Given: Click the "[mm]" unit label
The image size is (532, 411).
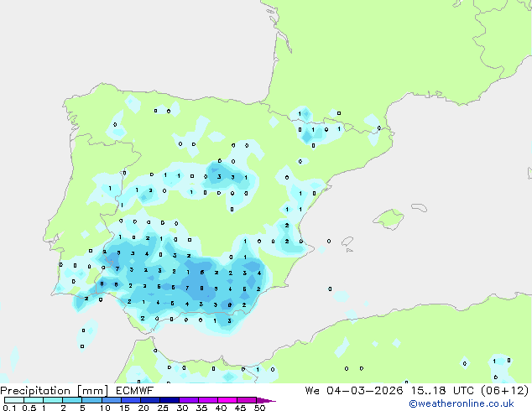Looking at the screenshot, I should [x=92, y=391].
